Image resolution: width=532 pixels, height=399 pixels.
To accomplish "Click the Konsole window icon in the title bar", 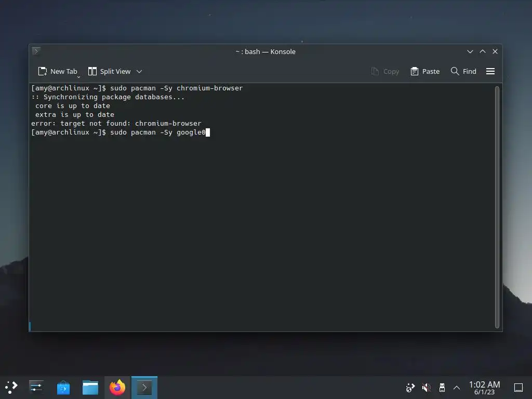I will pyautogui.click(x=36, y=51).
